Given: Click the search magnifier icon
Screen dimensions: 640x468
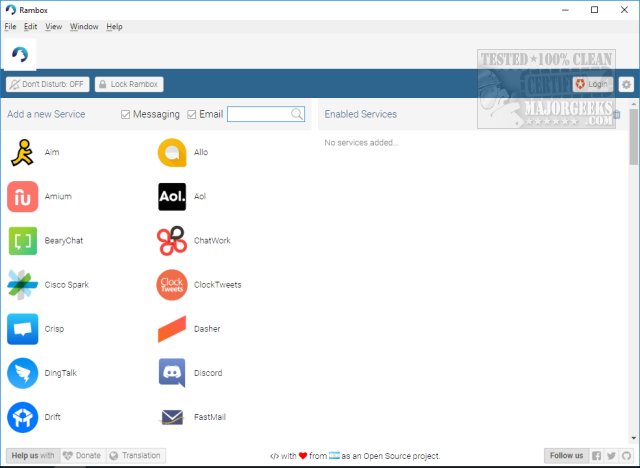Looking at the screenshot, I should click(297, 114).
